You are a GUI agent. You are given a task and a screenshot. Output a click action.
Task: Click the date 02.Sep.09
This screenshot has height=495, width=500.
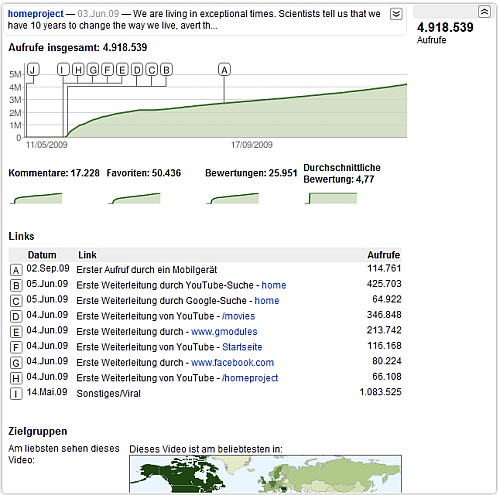(x=48, y=268)
